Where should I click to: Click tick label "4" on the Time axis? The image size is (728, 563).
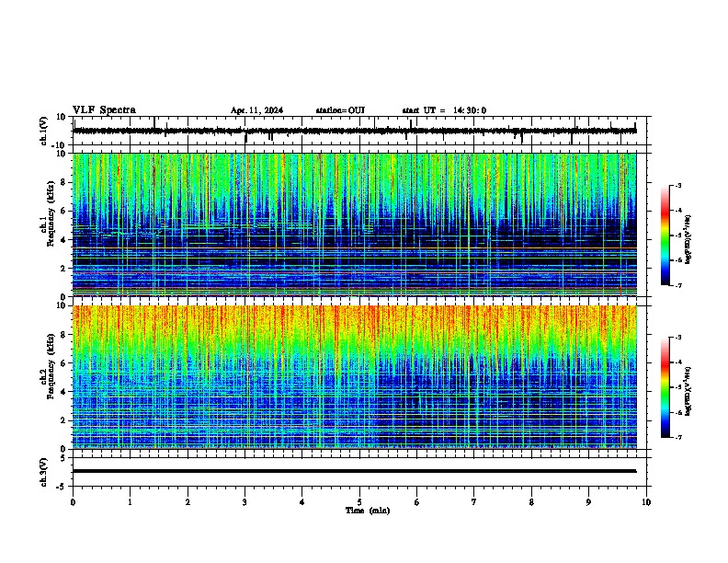[302, 502]
